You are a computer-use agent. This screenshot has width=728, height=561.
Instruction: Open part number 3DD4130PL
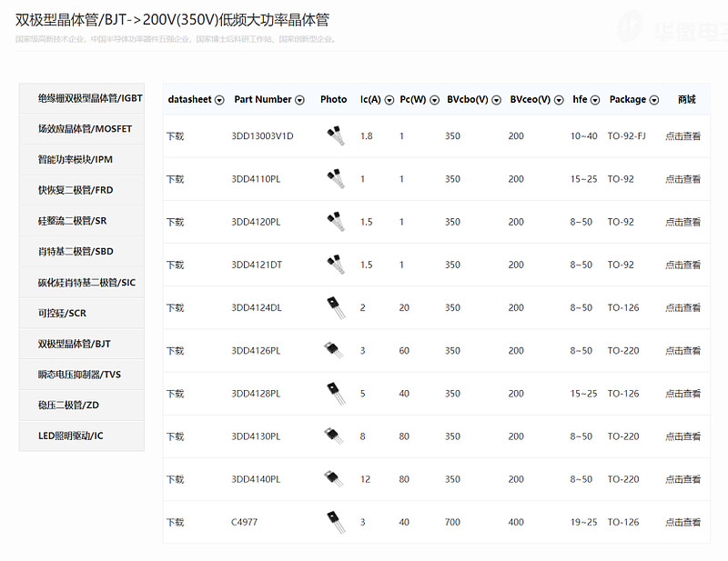pyautogui.click(x=256, y=436)
